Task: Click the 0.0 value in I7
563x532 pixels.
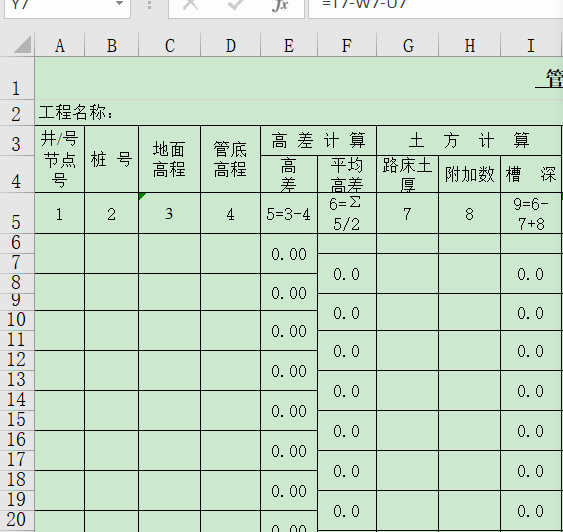Action: [x=531, y=274]
